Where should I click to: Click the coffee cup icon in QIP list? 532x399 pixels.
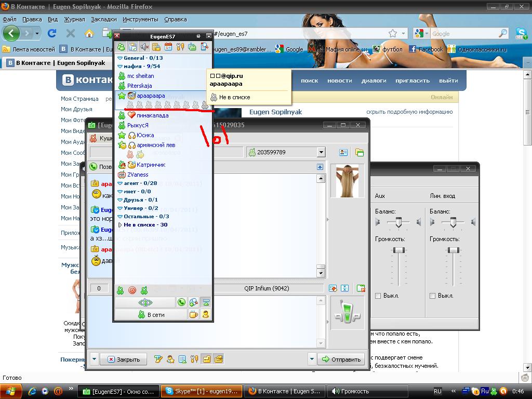(193, 314)
